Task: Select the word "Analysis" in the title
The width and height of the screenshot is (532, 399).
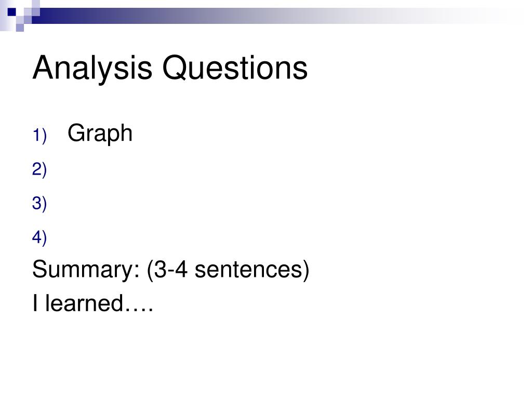Action: pos(92,68)
